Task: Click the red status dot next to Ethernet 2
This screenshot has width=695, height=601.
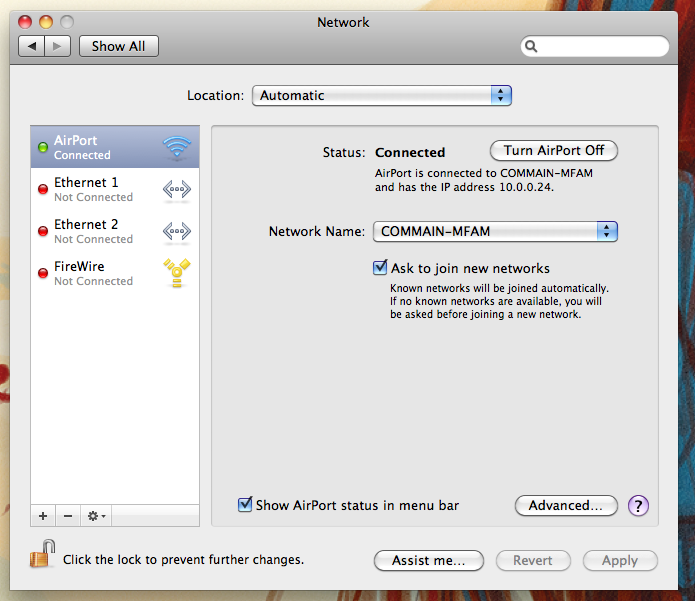Action: coord(43,231)
